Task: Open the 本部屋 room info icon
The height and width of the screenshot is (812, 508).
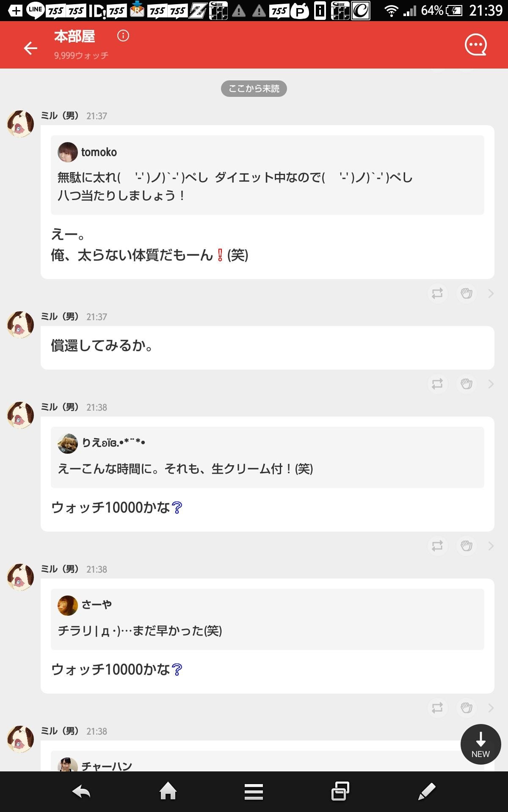Action: (x=123, y=37)
